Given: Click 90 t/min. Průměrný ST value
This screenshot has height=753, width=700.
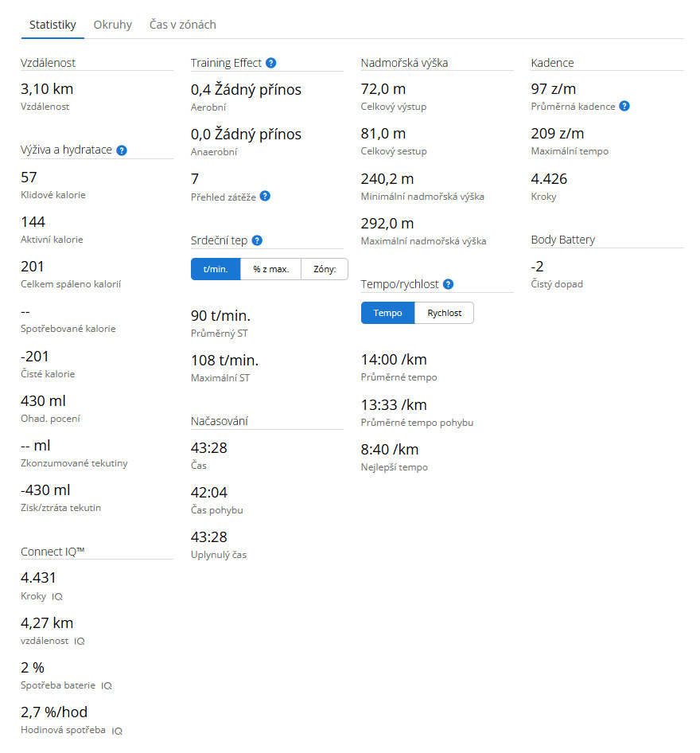Looking at the screenshot, I should click(x=220, y=316).
